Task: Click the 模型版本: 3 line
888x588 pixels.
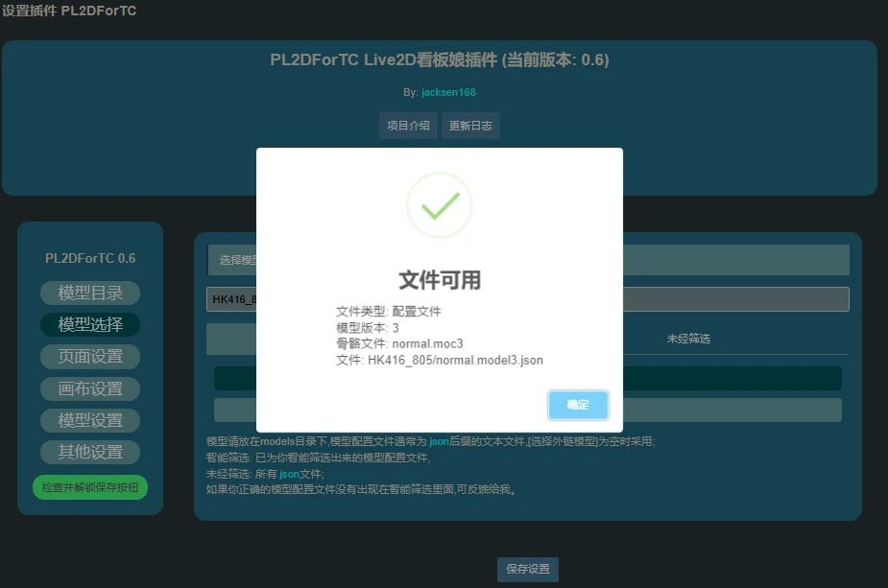Action: coord(368,328)
